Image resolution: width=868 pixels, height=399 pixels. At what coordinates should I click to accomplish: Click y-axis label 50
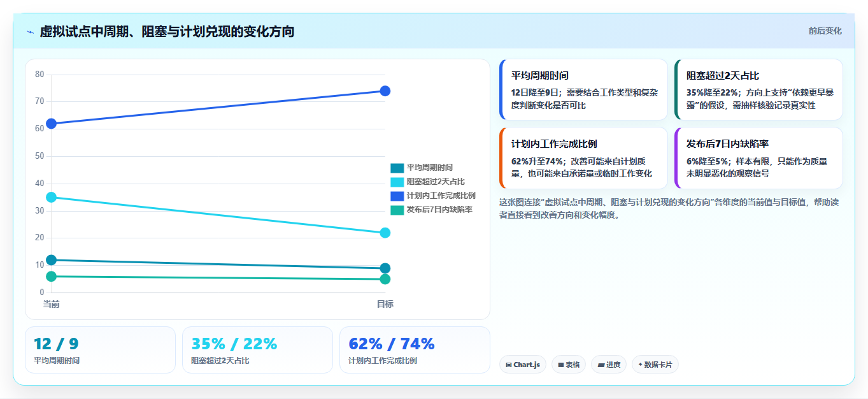tap(39, 156)
